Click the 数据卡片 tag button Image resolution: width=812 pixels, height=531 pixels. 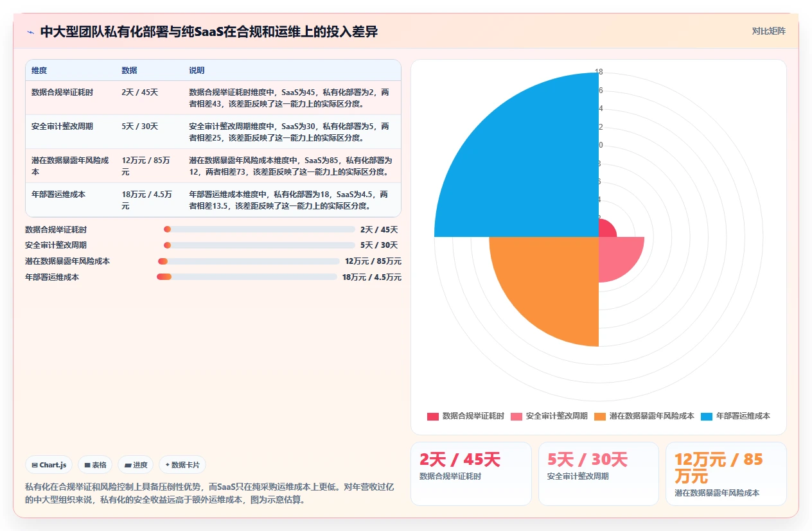click(x=182, y=465)
